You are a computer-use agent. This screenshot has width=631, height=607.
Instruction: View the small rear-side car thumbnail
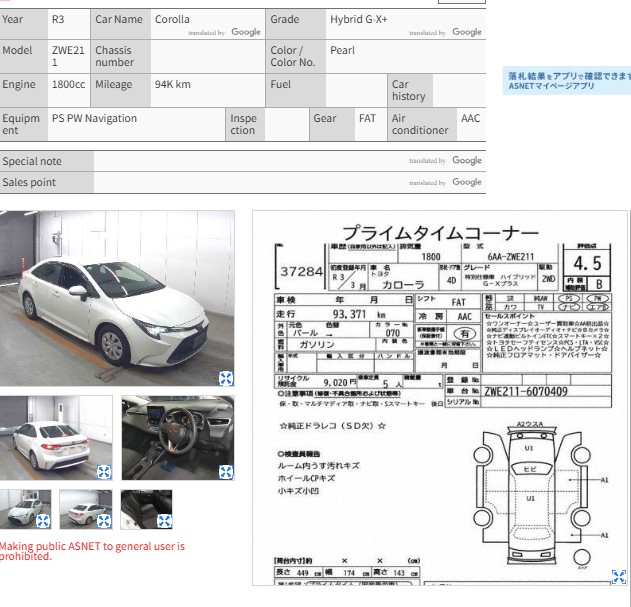tap(86, 509)
